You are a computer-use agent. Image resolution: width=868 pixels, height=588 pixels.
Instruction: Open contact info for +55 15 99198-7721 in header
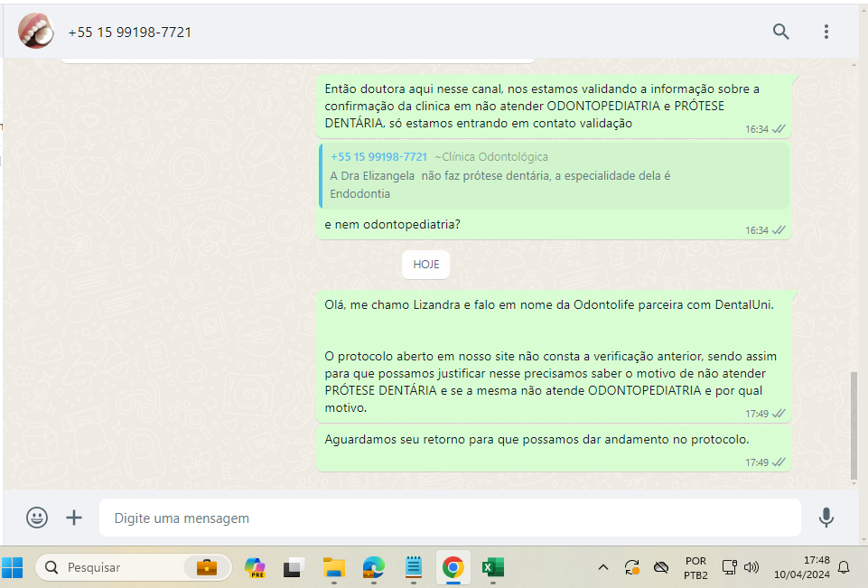[129, 33]
